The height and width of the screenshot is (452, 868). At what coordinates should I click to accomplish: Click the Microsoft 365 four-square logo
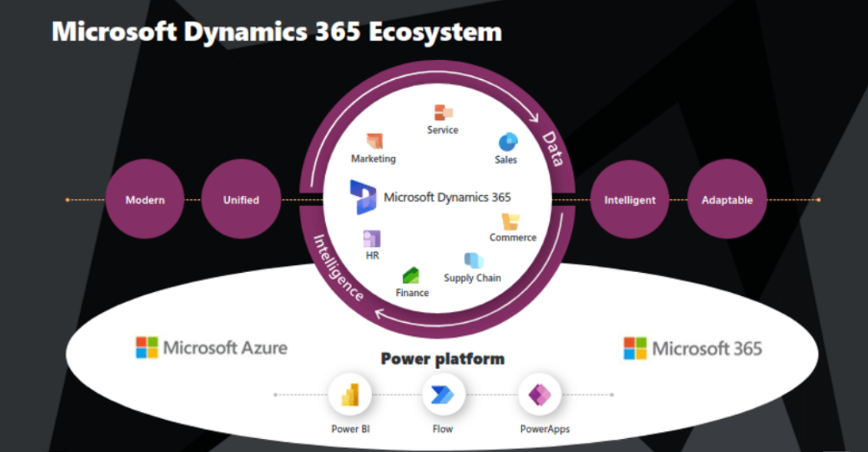coord(635,348)
